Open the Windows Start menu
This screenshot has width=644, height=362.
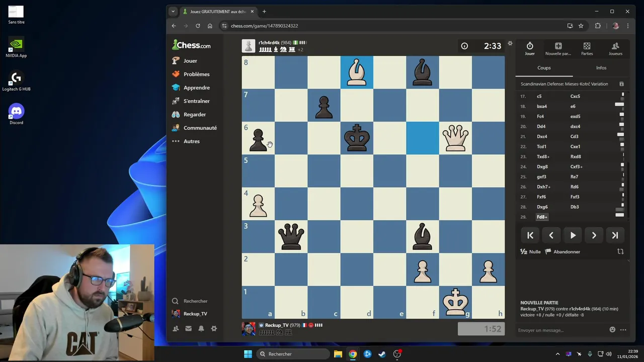coord(248,354)
